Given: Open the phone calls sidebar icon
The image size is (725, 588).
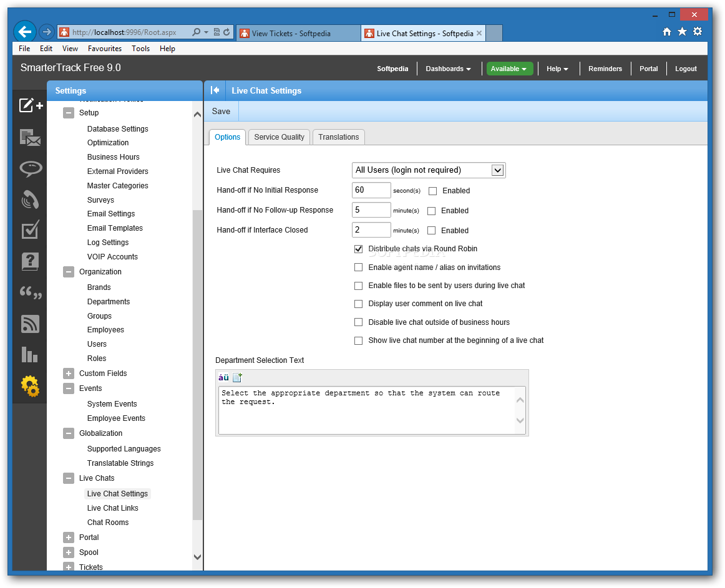Looking at the screenshot, I should point(30,200).
